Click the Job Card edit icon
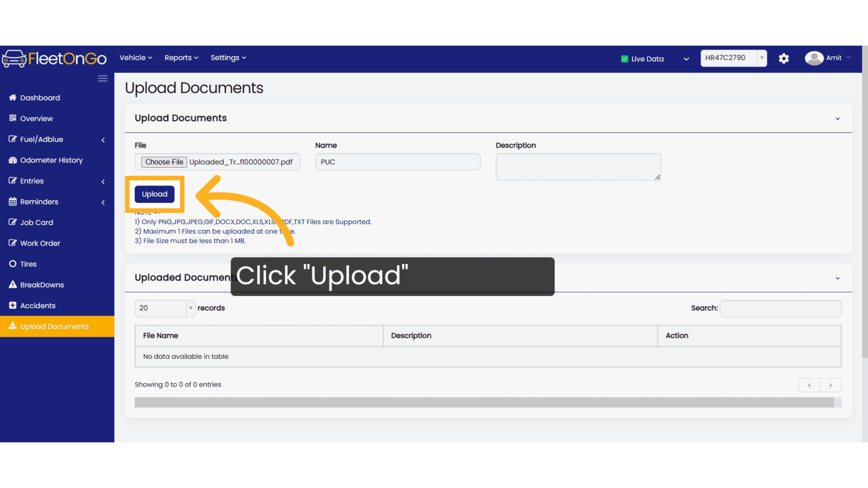The width and height of the screenshot is (868, 488). click(12, 222)
